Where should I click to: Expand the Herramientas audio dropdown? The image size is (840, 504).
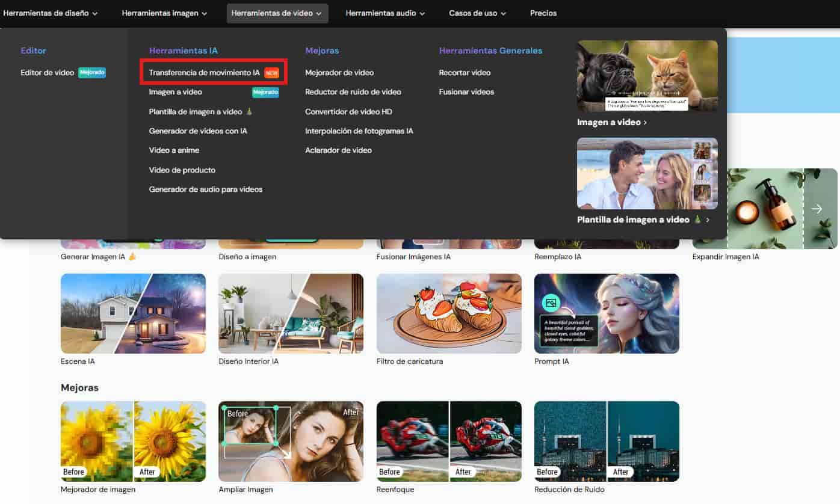click(x=385, y=13)
